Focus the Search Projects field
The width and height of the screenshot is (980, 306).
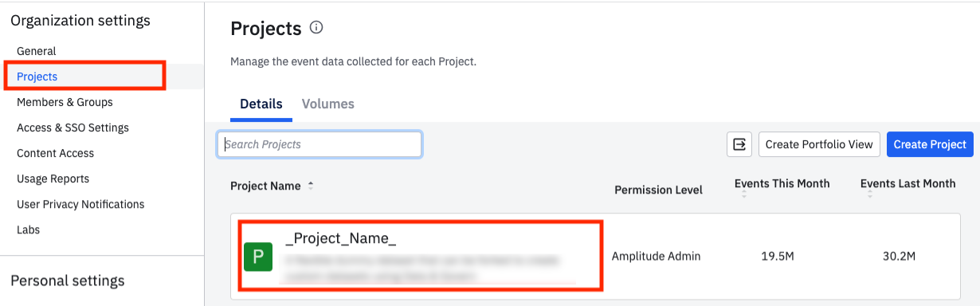pos(319,144)
